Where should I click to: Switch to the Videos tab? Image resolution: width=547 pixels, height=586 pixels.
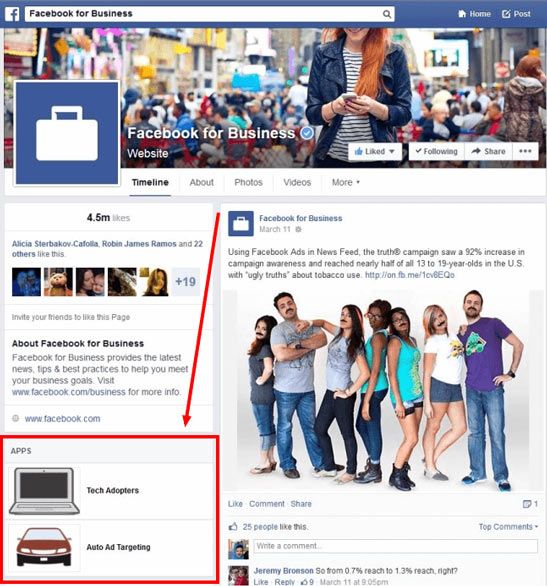click(x=297, y=182)
